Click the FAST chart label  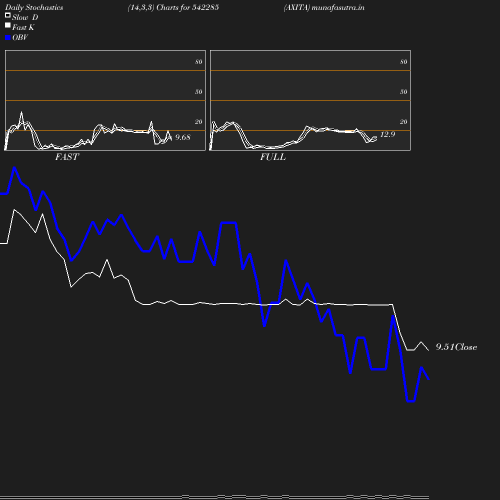pyautogui.click(x=67, y=157)
